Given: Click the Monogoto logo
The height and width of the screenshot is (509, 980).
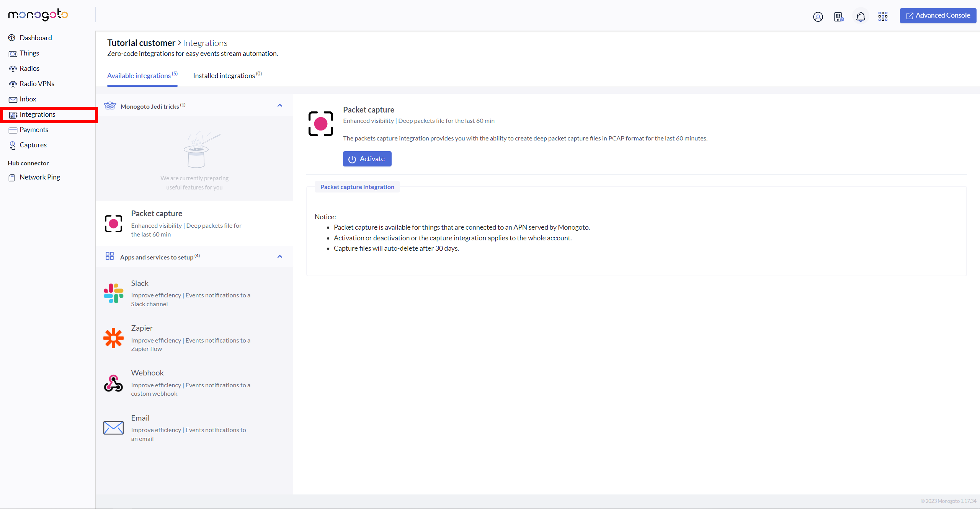Looking at the screenshot, I should [38, 15].
